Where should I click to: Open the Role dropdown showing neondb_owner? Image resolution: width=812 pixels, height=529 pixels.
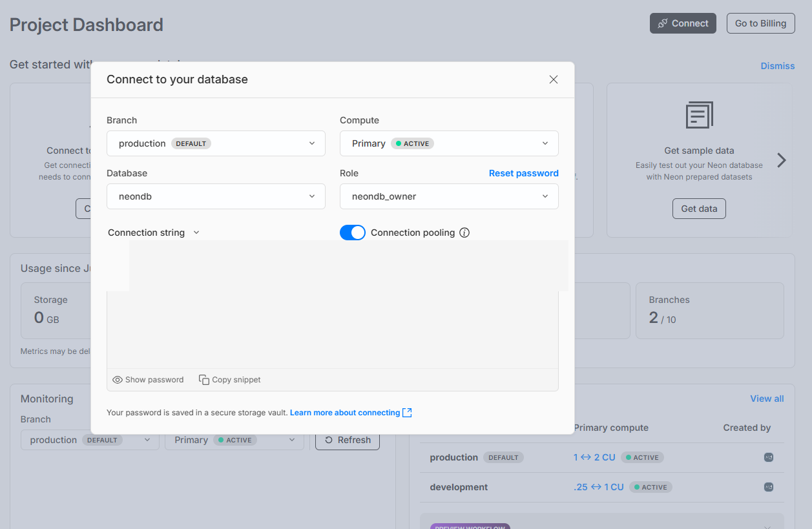click(x=449, y=196)
